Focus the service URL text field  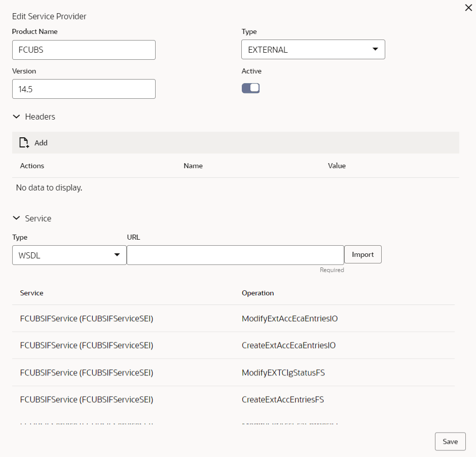235,255
